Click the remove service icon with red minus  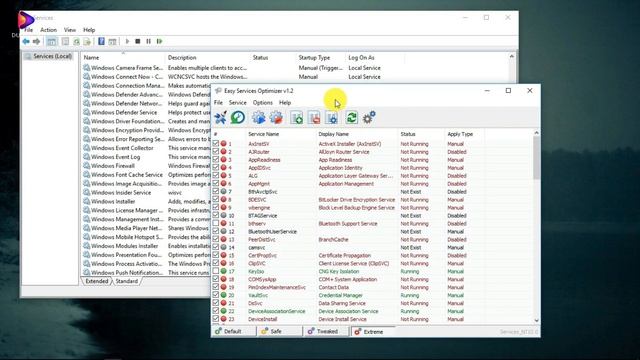pyautogui.click(x=314, y=118)
